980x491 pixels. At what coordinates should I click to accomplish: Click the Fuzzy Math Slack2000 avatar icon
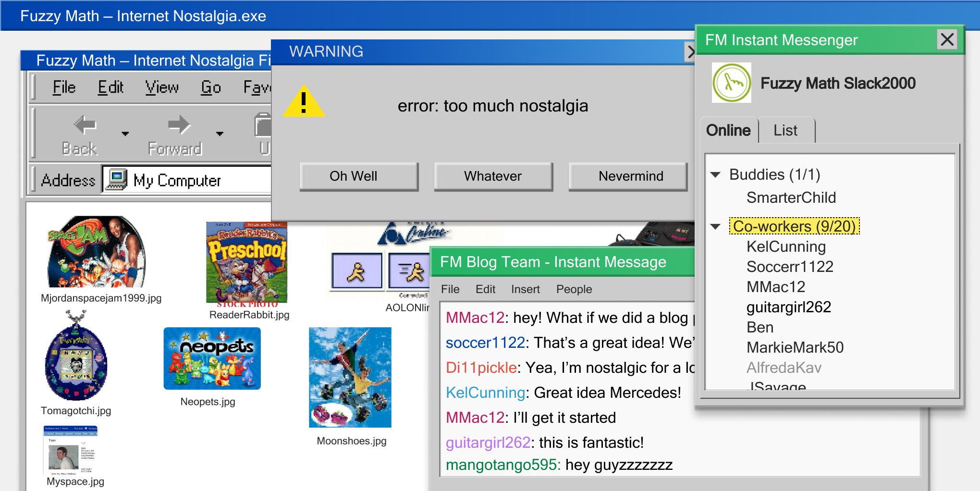pyautogui.click(x=731, y=83)
